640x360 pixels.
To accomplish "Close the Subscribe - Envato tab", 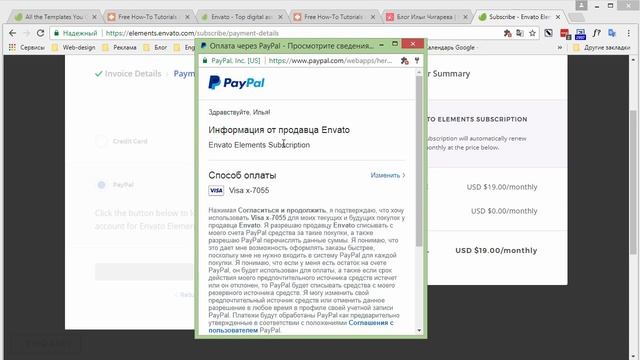I will coord(558,17).
